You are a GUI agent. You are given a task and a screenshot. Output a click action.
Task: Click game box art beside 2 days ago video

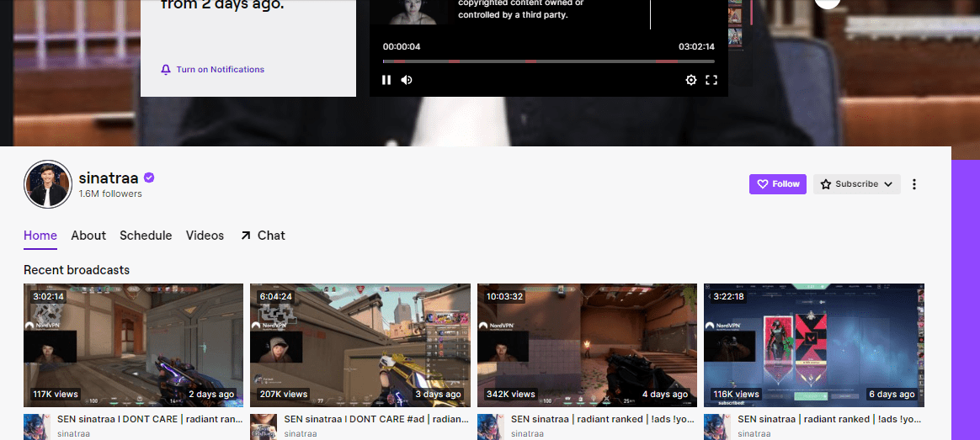point(37,427)
